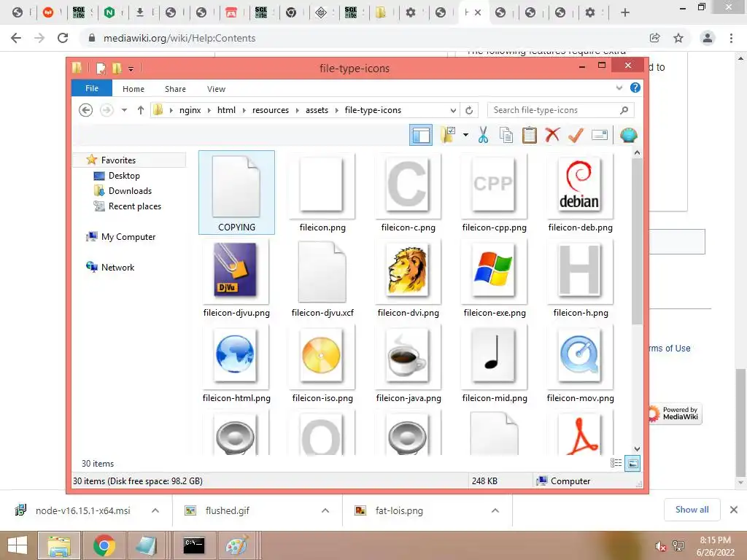
Task: Select the fileicon-djvu.png file
Action: (236, 279)
